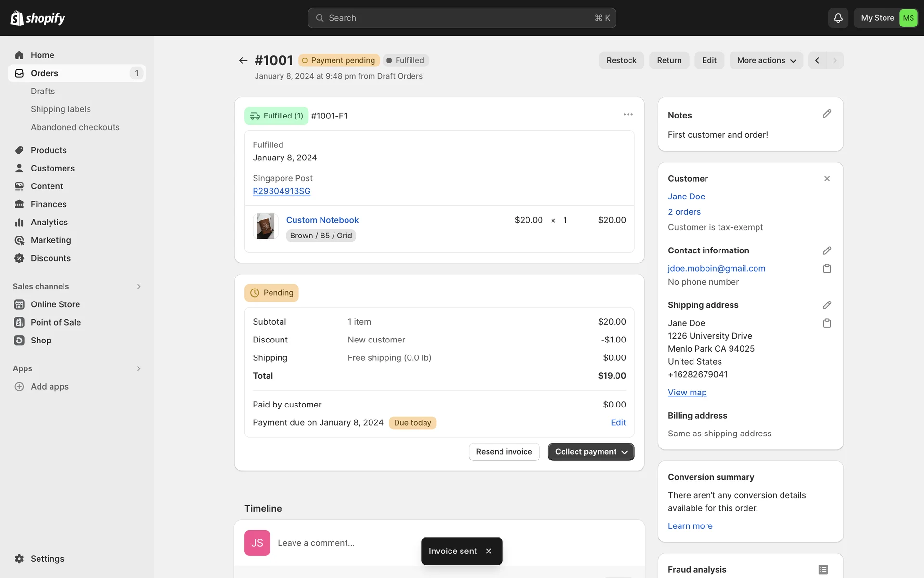The image size is (924, 578).
Task: Go to Analytics in the sidebar
Action: (49, 222)
